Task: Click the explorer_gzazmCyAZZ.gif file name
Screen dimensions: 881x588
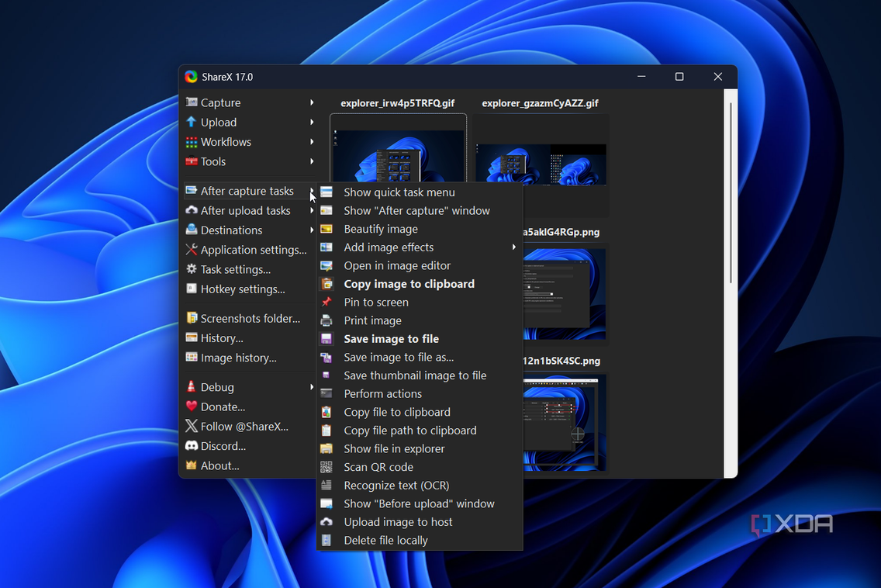Action: [x=540, y=103]
